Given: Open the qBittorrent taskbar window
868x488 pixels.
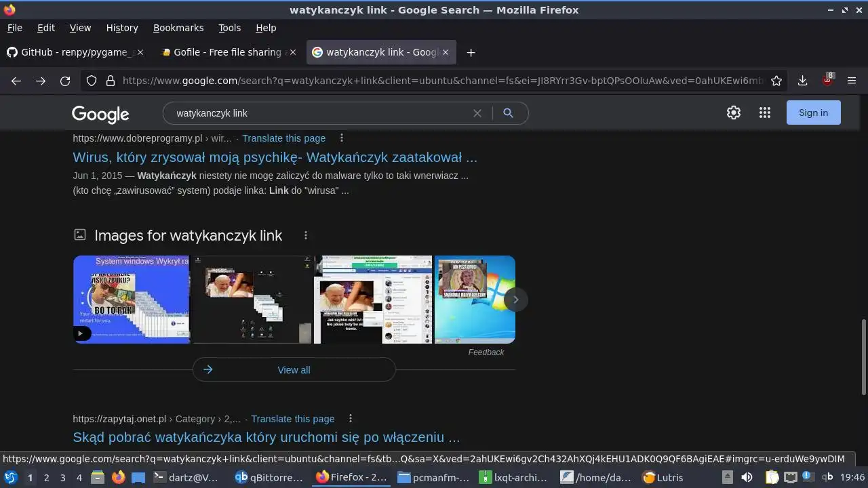Looking at the screenshot, I should (271, 477).
